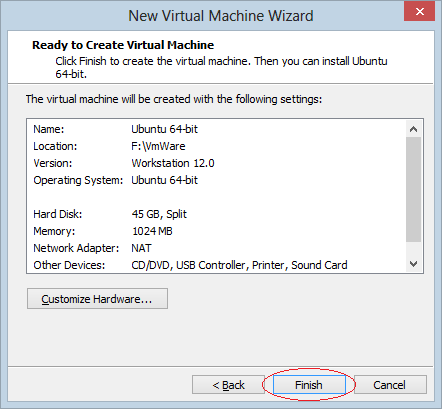Click the settings list scrollbar thumb
442x409 pixels.
[x=413, y=189]
